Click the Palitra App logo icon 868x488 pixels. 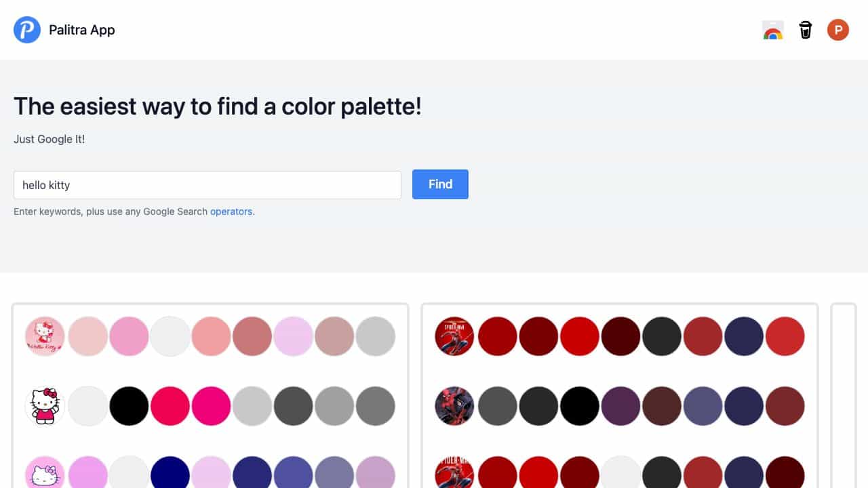pyautogui.click(x=27, y=30)
